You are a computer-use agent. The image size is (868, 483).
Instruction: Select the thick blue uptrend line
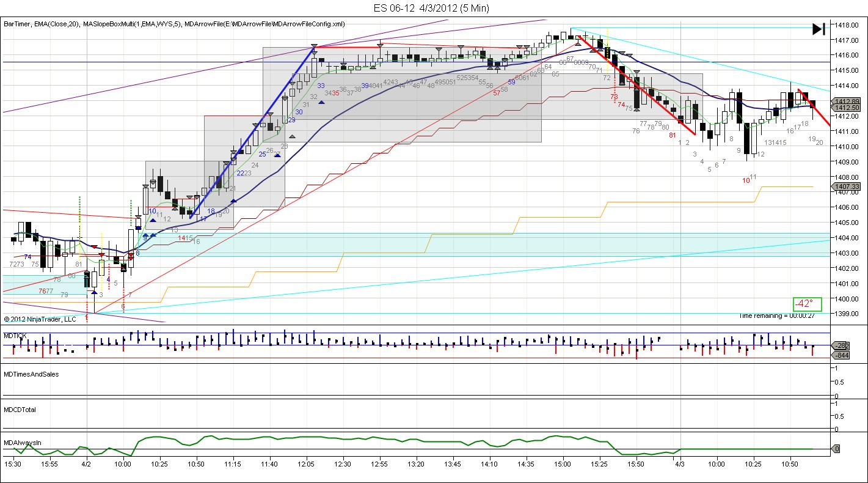252,132
